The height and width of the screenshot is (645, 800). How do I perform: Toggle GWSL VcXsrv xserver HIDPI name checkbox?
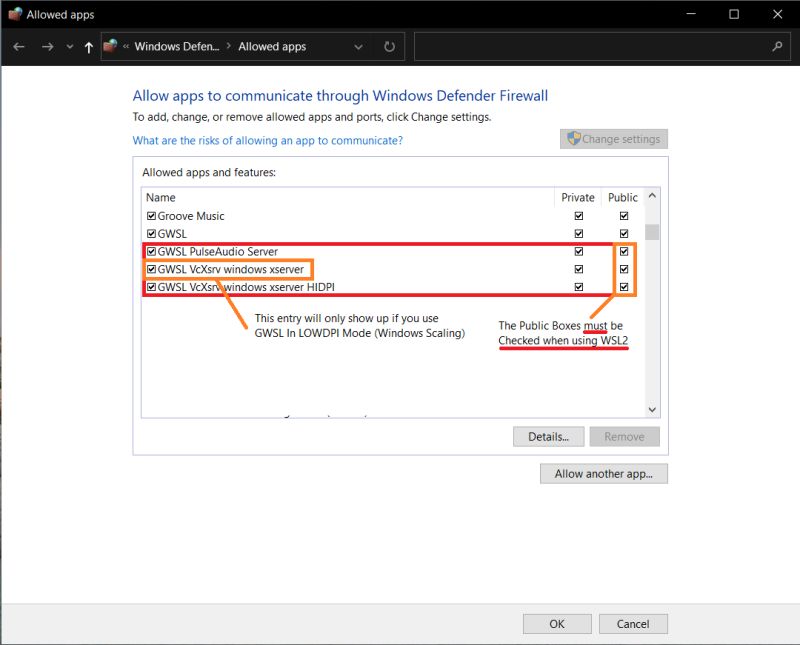coord(151,287)
